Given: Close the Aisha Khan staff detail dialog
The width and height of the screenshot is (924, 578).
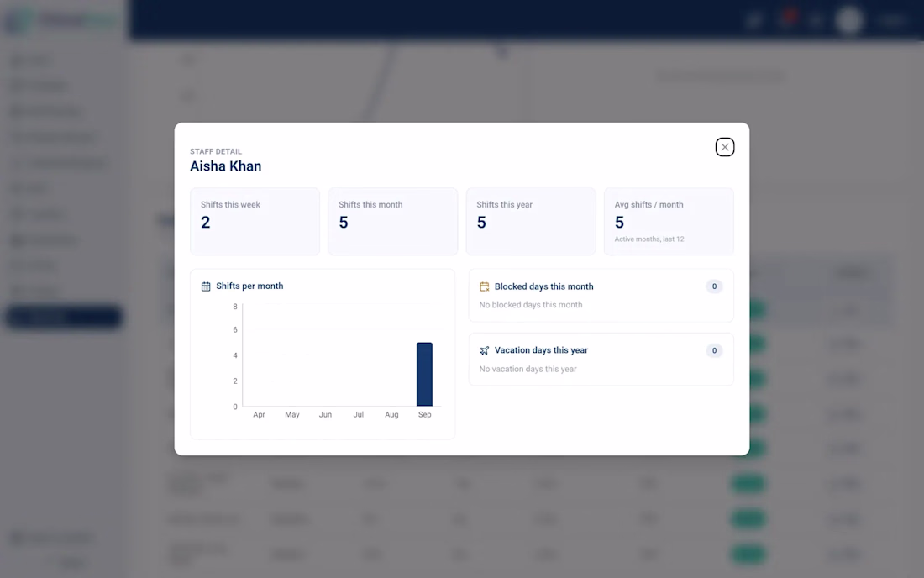Looking at the screenshot, I should (x=724, y=147).
